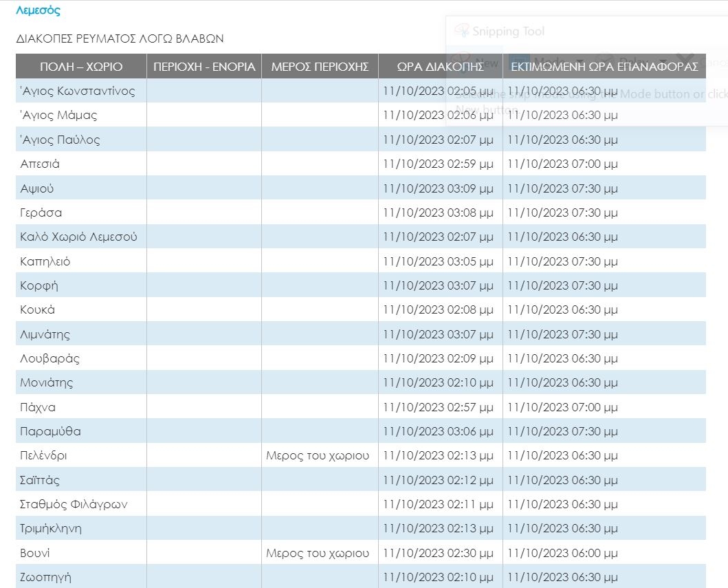Click the ΠΕΡΙΟΧΗ - ΕΝΟΡΙΑ column header
728x588 pixels.
(x=204, y=67)
